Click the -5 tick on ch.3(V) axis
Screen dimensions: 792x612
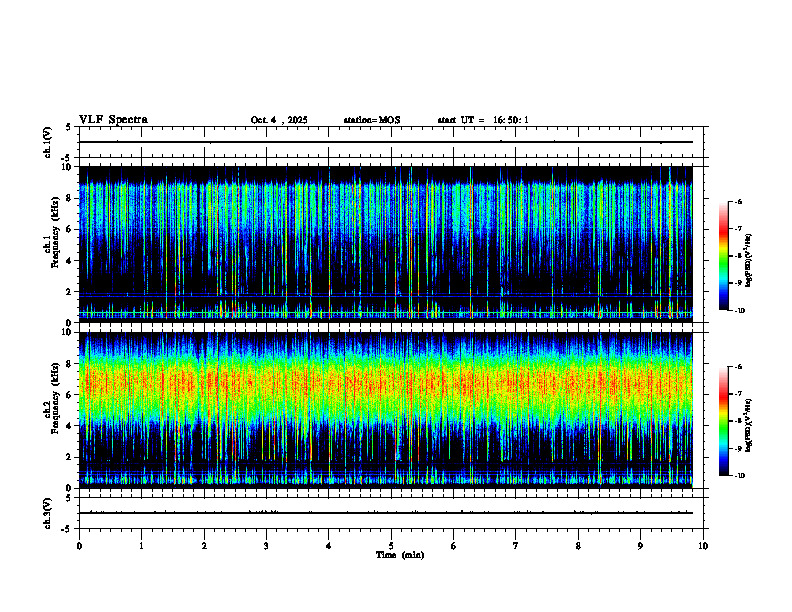pyautogui.click(x=66, y=529)
